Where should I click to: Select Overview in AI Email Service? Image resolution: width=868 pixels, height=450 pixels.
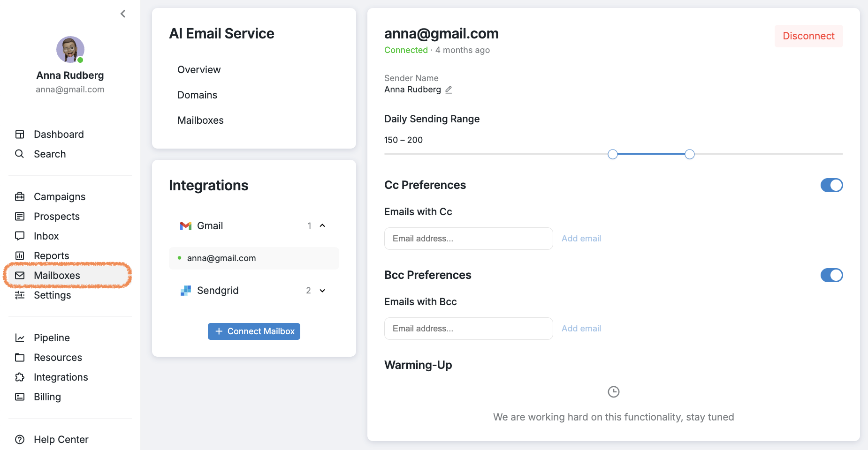(199, 70)
